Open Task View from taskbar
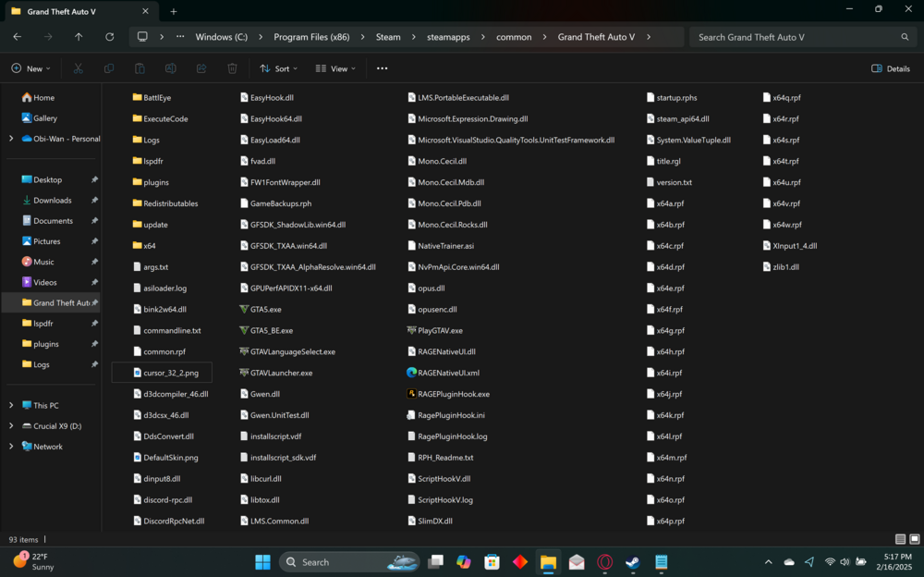The height and width of the screenshot is (577, 924). pos(435,561)
